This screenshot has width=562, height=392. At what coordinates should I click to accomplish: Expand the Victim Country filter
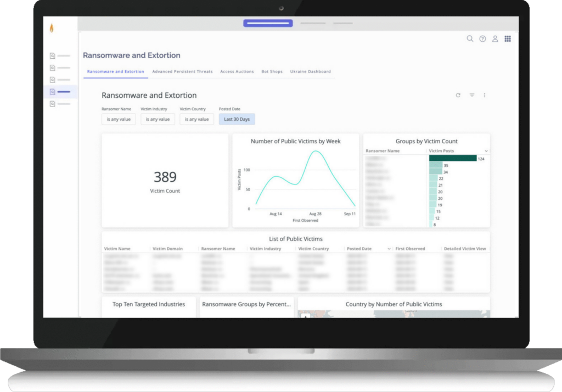click(x=196, y=119)
